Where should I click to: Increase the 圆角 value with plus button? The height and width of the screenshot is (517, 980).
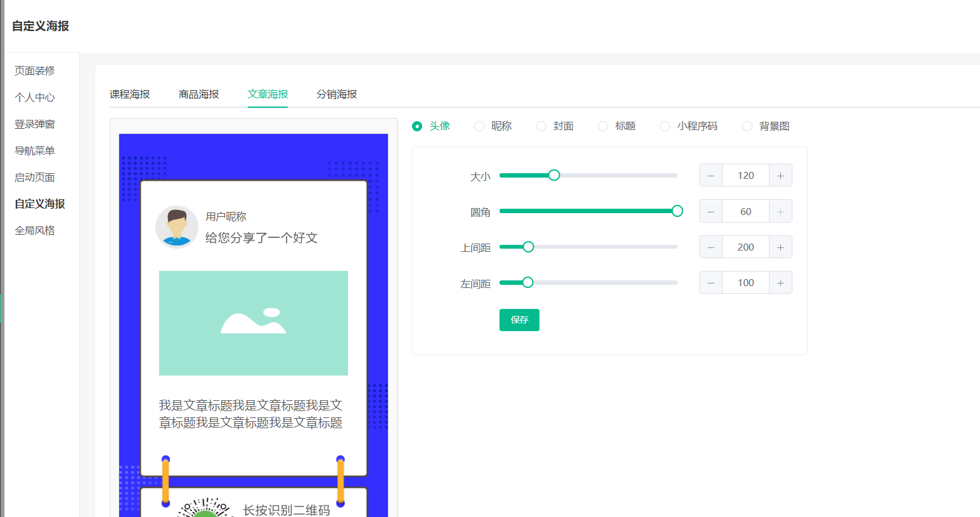coord(780,212)
